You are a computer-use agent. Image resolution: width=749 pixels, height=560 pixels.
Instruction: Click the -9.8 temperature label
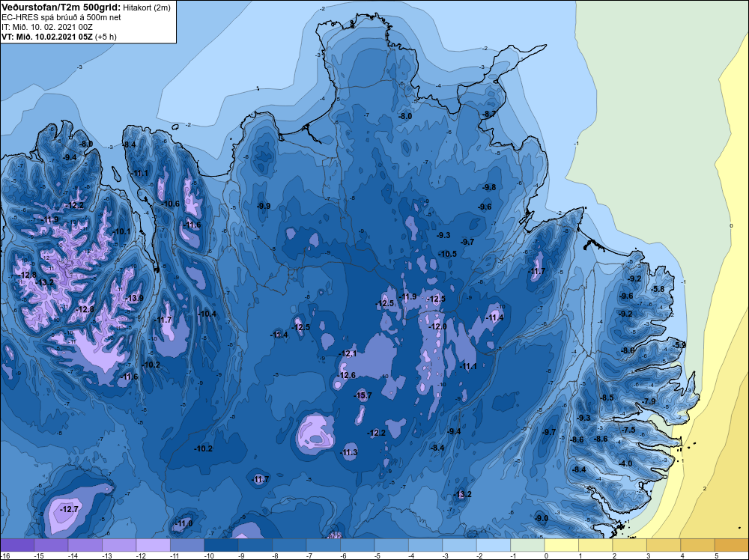coord(489,187)
